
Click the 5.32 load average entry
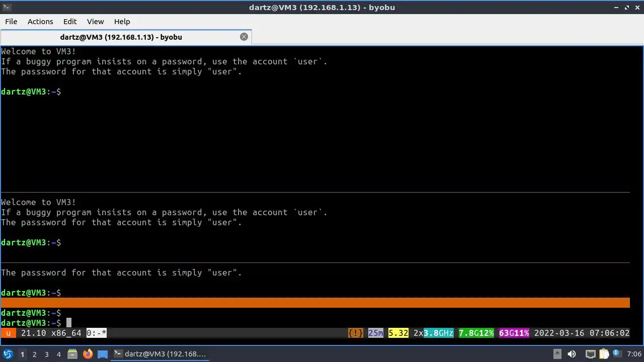coord(398,333)
